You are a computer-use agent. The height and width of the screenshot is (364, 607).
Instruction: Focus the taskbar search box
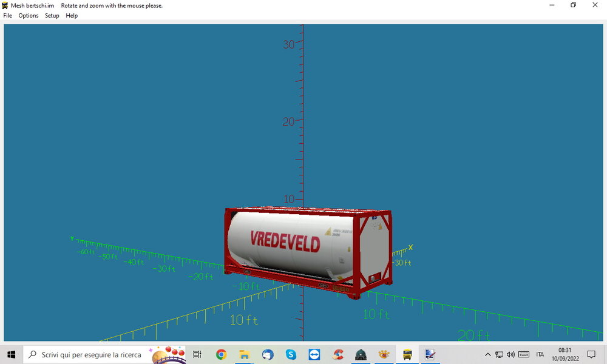pos(104,354)
